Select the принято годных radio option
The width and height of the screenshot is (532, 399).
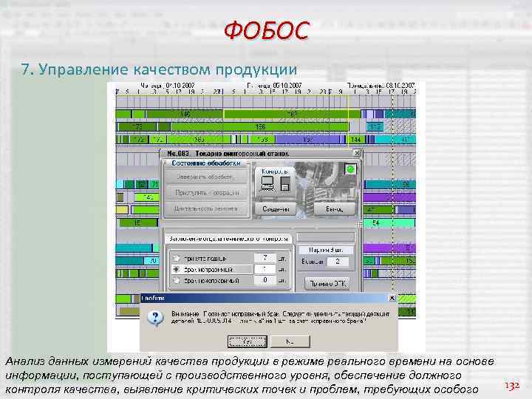pyautogui.click(x=176, y=258)
